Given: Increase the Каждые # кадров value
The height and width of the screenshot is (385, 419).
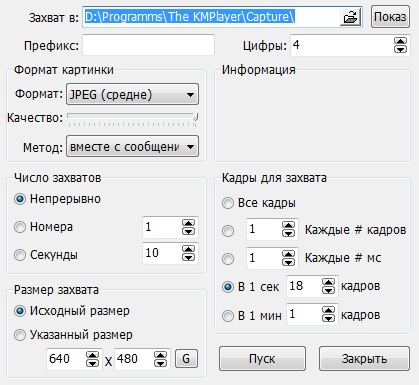Looking at the screenshot, I should (288, 226).
